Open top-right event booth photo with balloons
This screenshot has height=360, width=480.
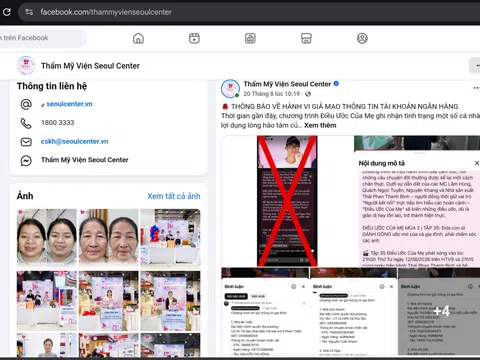[x=170, y=239]
